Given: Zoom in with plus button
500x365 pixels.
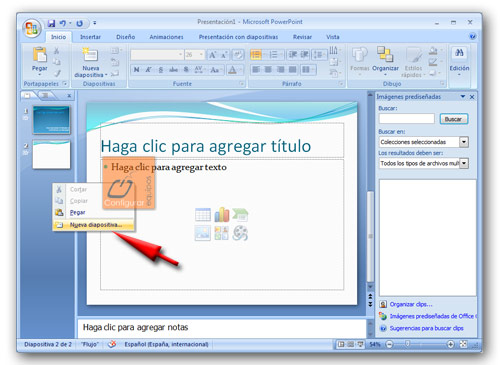Looking at the screenshot, I should pos(450,344).
